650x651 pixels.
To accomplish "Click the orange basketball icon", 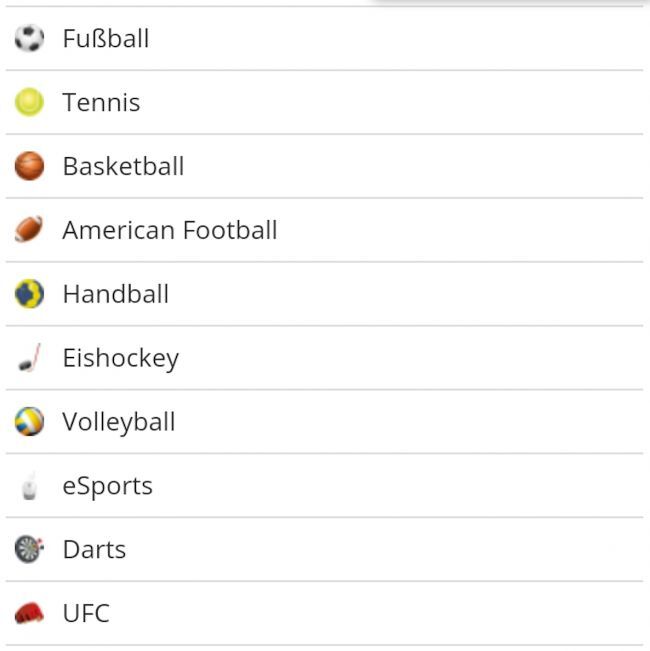I will tap(29, 166).
